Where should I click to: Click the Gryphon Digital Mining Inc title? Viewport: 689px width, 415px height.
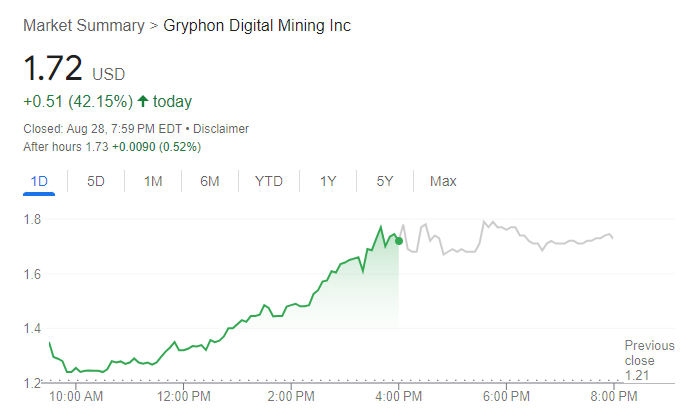[257, 25]
